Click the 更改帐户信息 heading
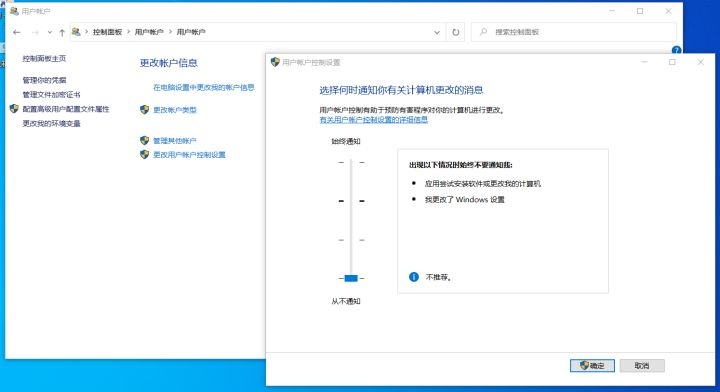The width and height of the screenshot is (720, 392). pyautogui.click(x=169, y=63)
